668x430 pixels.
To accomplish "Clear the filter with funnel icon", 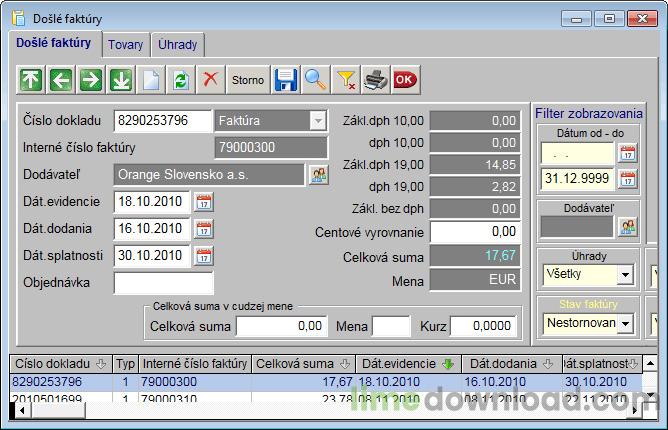I will (346, 79).
